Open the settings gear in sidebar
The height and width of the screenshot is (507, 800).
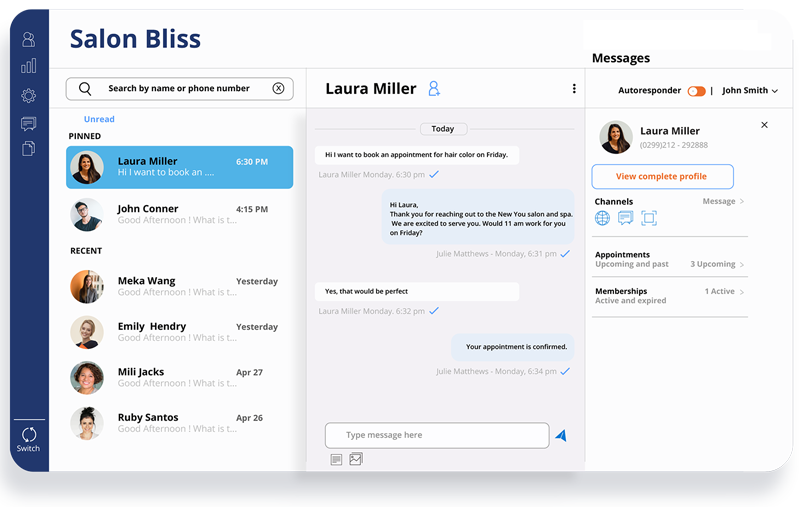click(x=28, y=96)
